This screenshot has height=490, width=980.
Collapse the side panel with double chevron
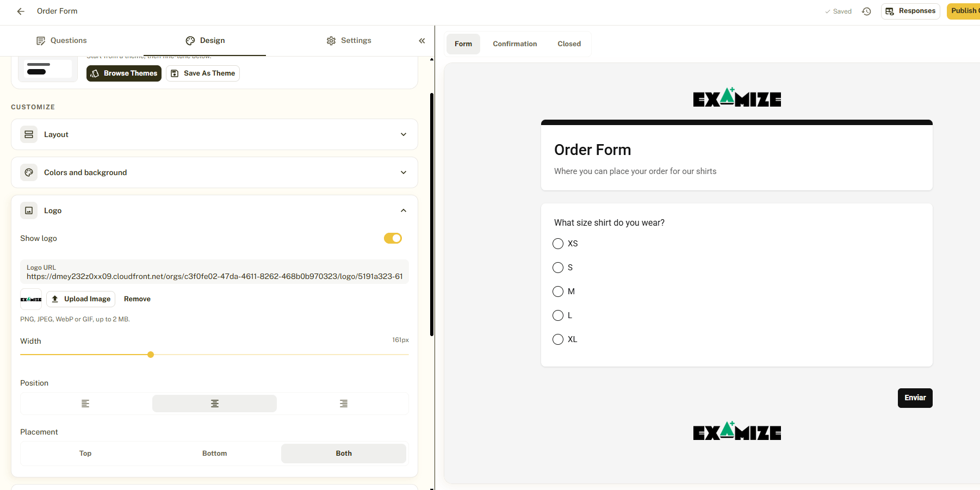point(421,41)
